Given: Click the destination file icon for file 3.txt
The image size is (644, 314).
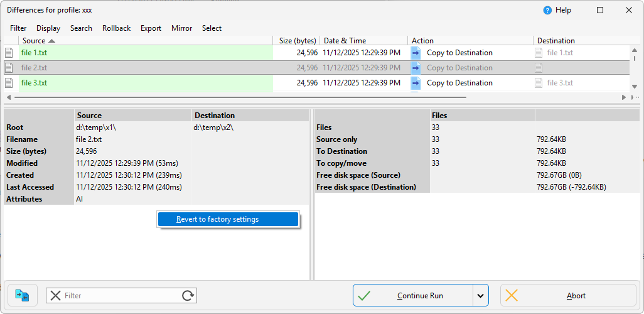Looking at the screenshot, I should coord(539,83).
